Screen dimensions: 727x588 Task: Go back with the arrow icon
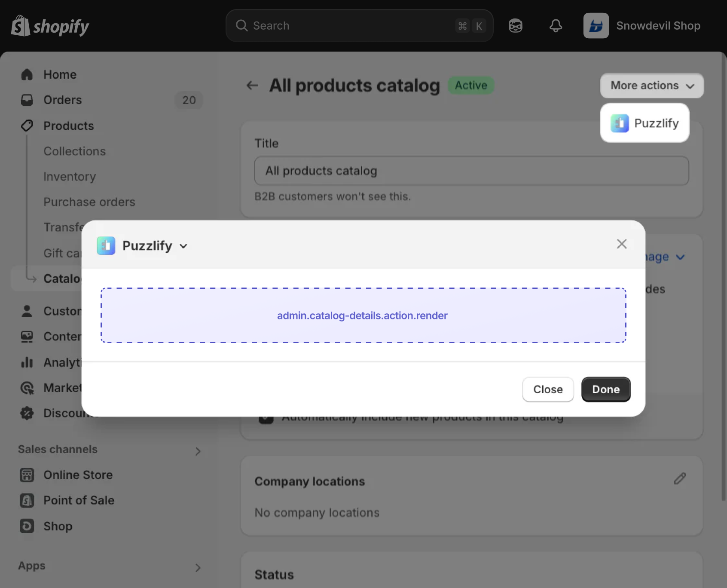(252, 86)
